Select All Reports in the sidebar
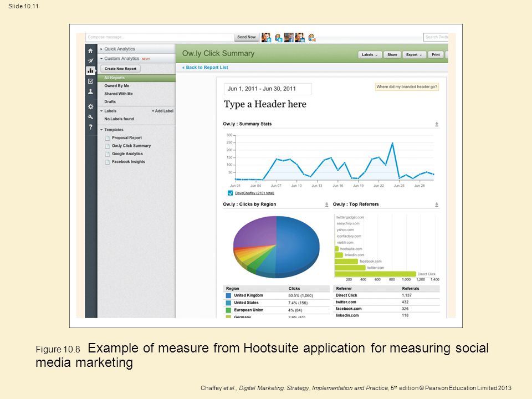This screenshot has width=532, height=399. point(136,78)
